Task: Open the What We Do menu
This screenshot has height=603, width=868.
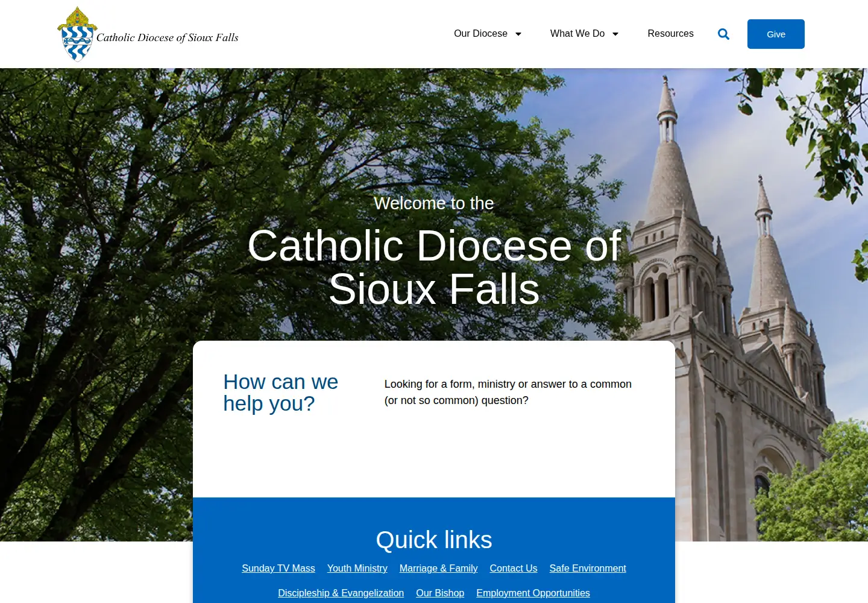Action: pos(577,34)
